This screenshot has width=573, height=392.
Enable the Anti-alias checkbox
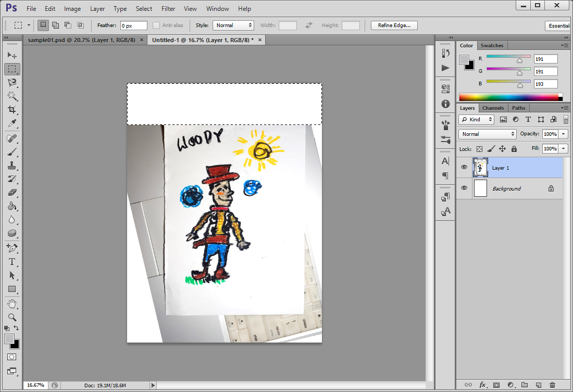click(x=156, y=25)
